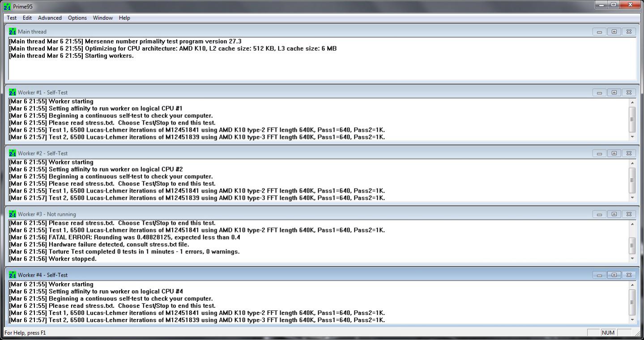
Task: Maximize the Worker #4 child window
Action: [614, 275]
